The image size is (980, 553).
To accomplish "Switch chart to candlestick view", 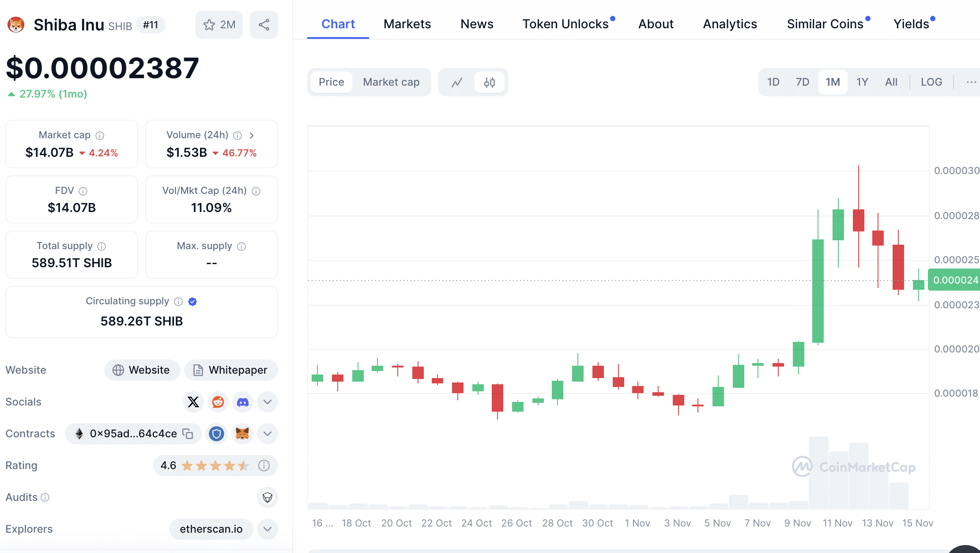I will click(490, 82).
